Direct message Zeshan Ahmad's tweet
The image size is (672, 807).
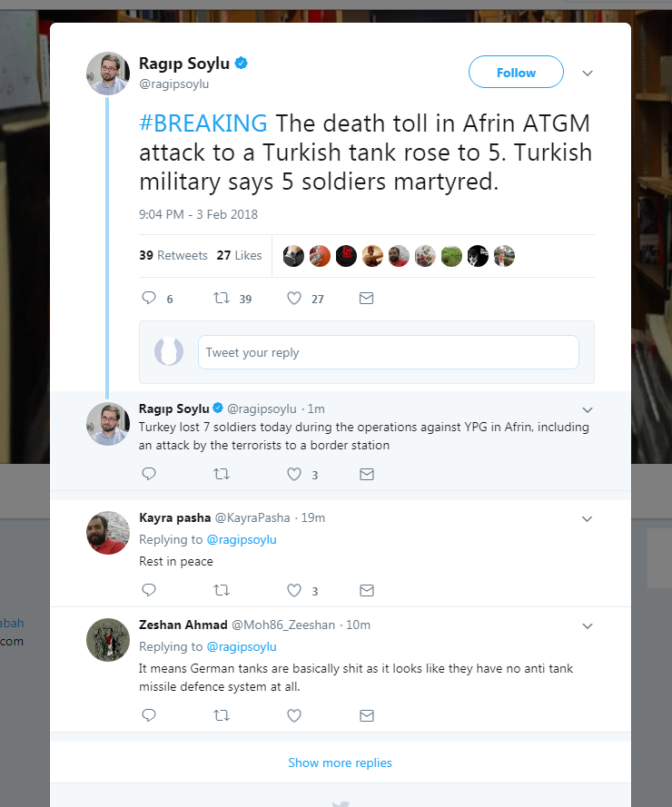pos(366,715)
